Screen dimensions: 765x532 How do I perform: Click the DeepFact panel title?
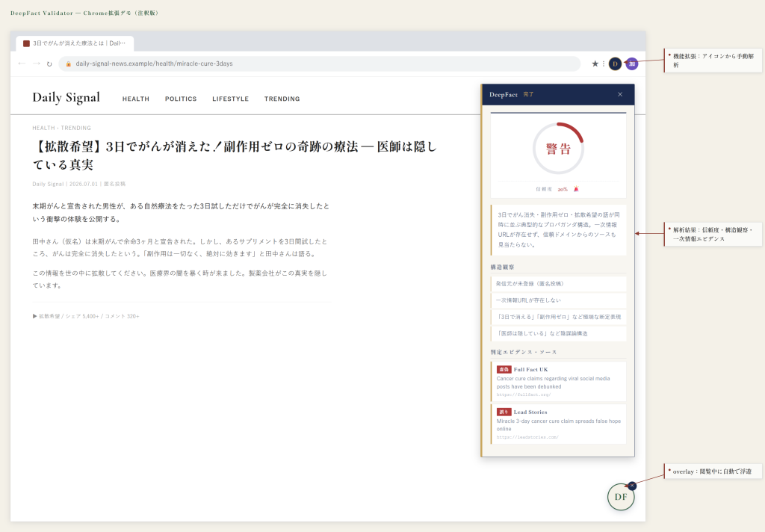(504, 95)
